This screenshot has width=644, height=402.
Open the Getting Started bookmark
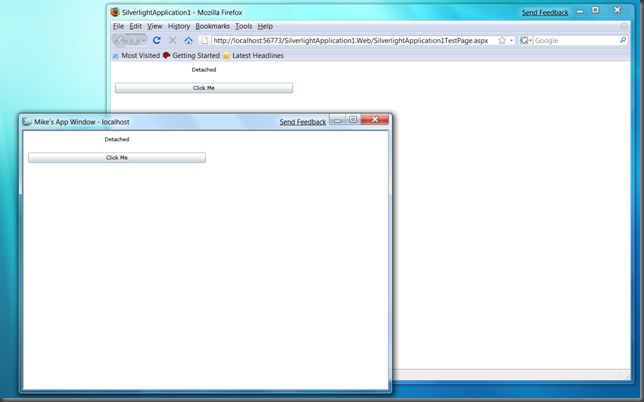[x=191, y=55]
